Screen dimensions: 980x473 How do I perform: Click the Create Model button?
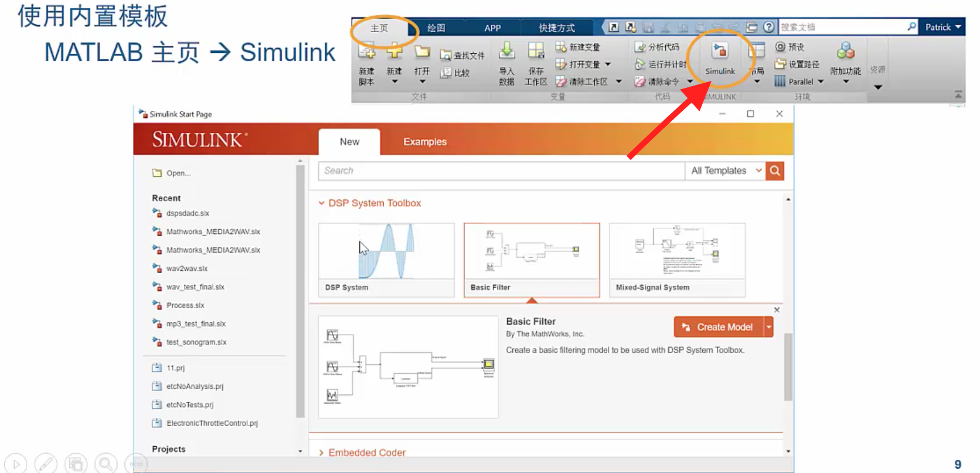pos(719,327)
